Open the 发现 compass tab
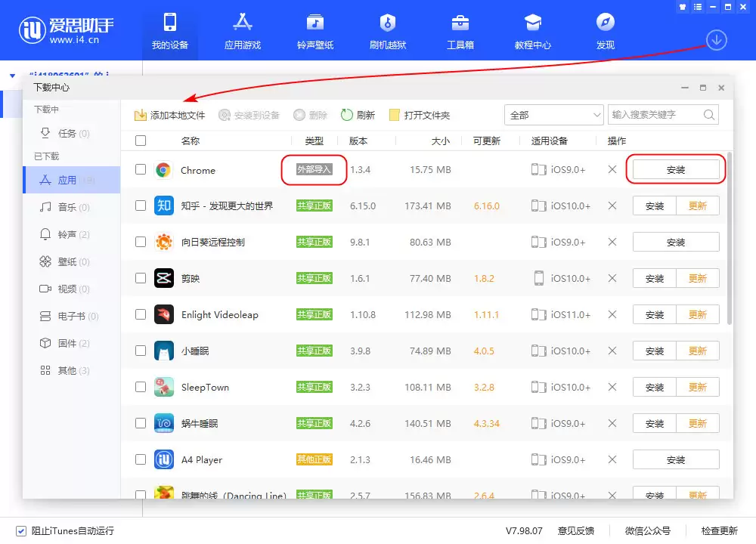Viewport: 756px width, 544px height. tap(605, 31)
